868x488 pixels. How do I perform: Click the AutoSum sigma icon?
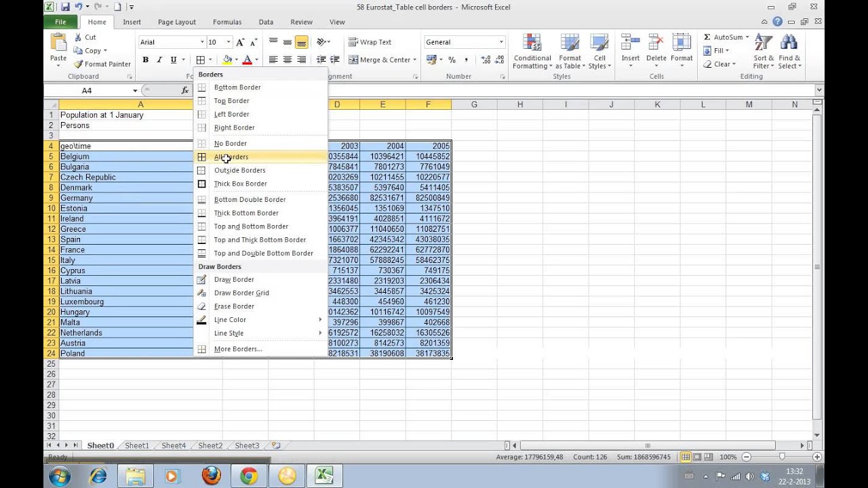point(707,37)
